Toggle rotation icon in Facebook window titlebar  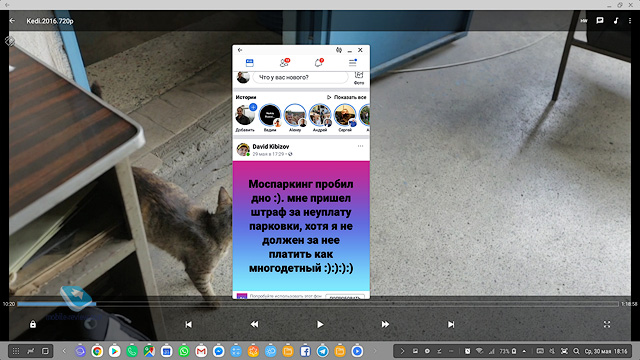[x=339, y=50]
